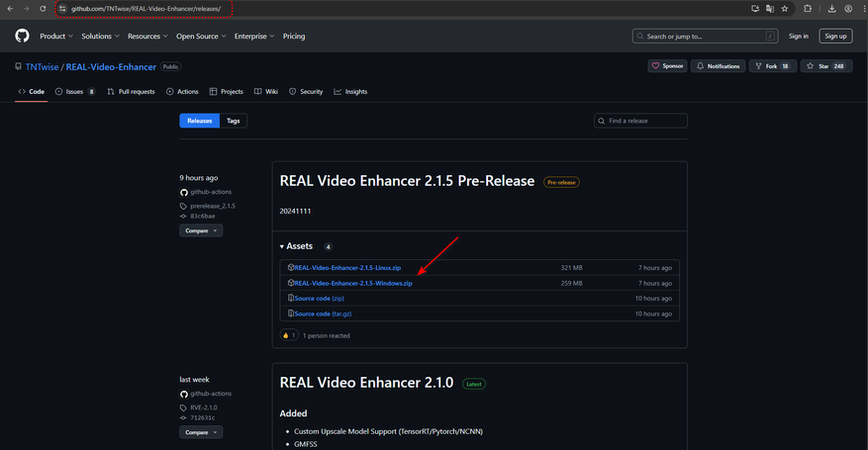Click the 321 MB size text
868x450 pixels.
point(571,268)
